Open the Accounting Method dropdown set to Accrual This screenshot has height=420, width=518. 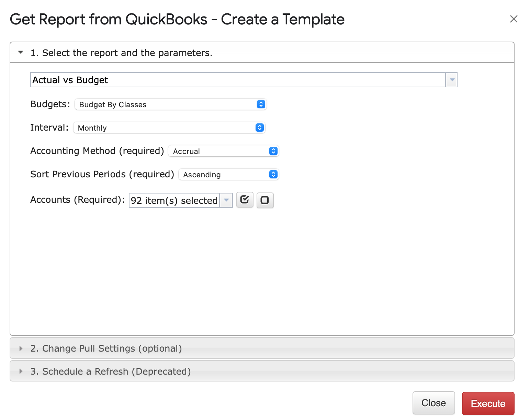(224, 151)
